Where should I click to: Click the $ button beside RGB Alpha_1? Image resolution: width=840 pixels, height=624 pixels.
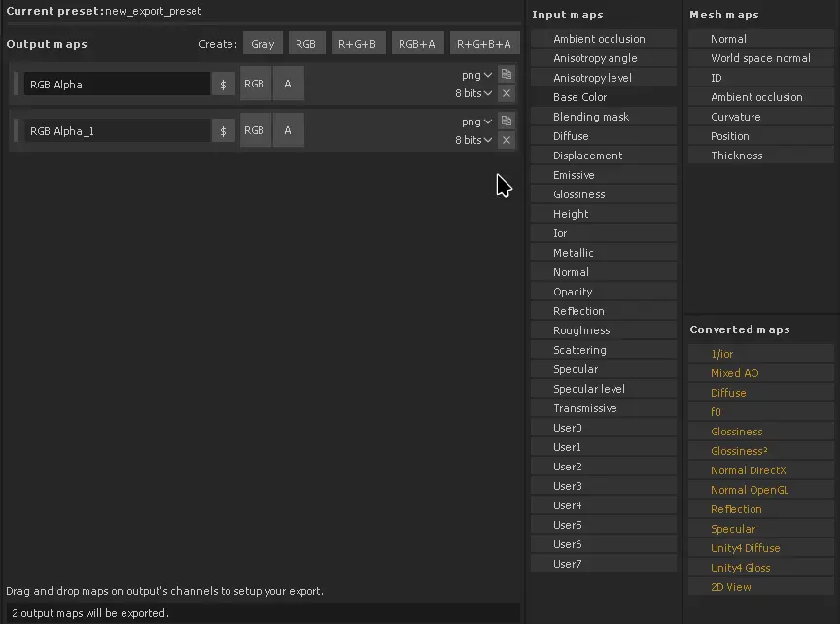(x=224, y=130)
